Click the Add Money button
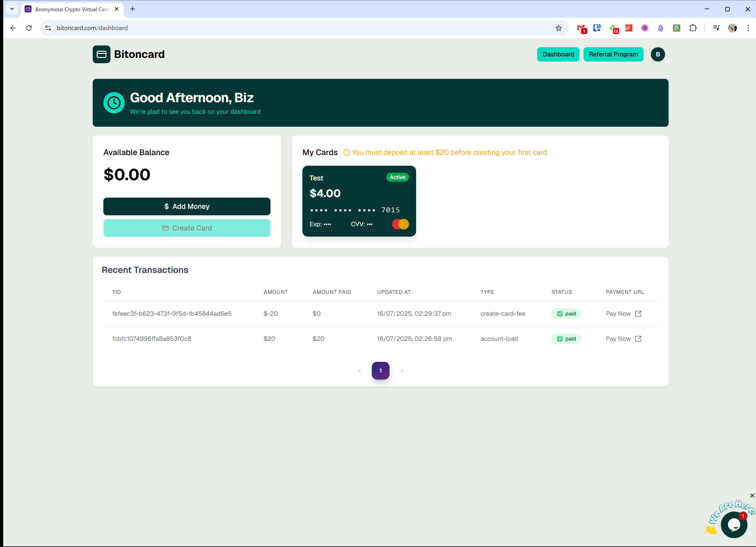 187,206
